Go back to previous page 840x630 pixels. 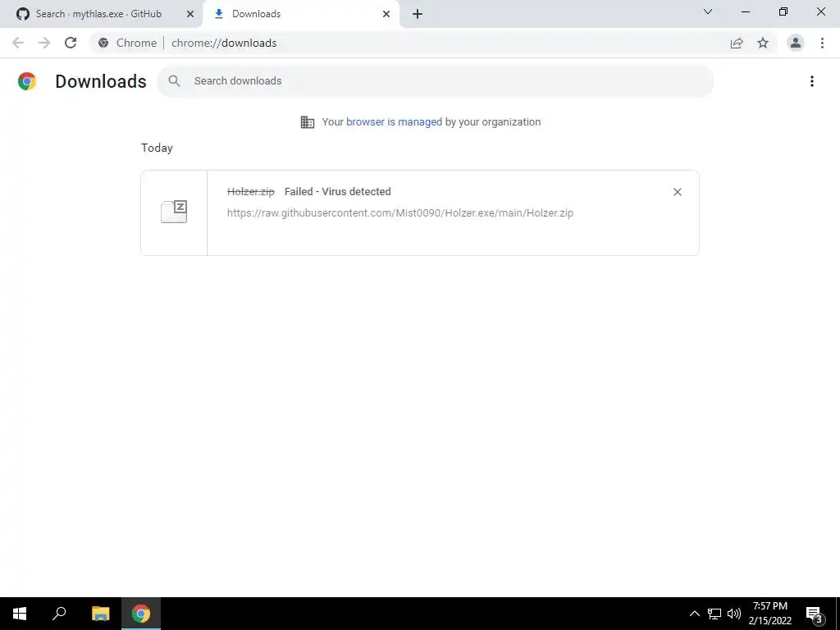click(x=18, y=43)
